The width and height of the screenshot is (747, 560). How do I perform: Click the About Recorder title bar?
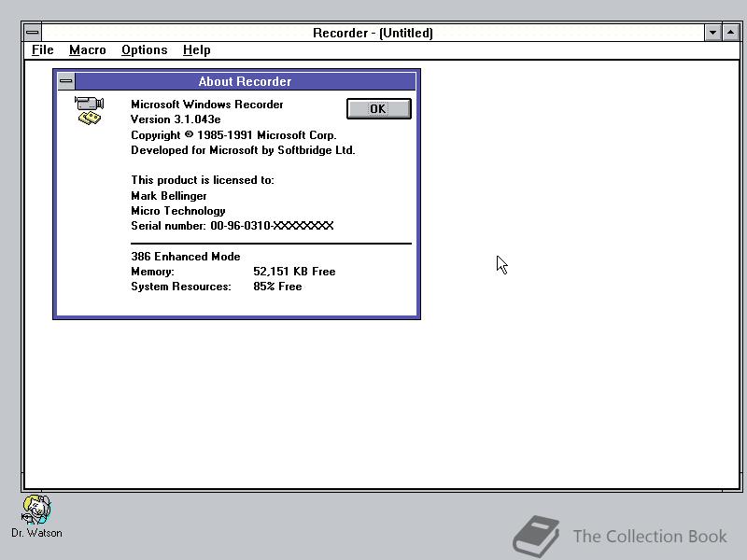(245, 81)
